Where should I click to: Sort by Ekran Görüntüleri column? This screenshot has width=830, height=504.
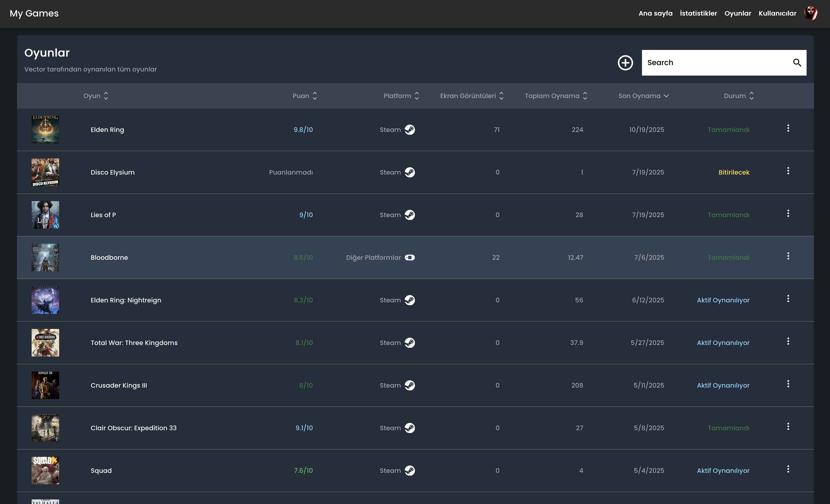(x=472, y=96)
